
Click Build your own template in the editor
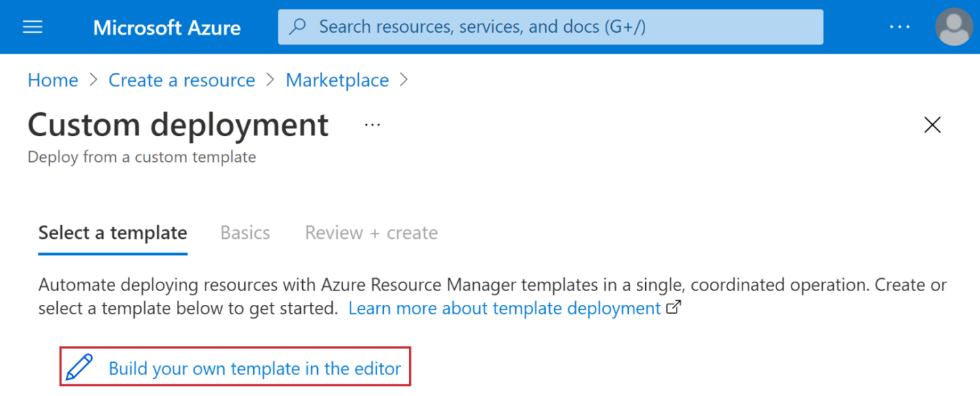[254, 367]
